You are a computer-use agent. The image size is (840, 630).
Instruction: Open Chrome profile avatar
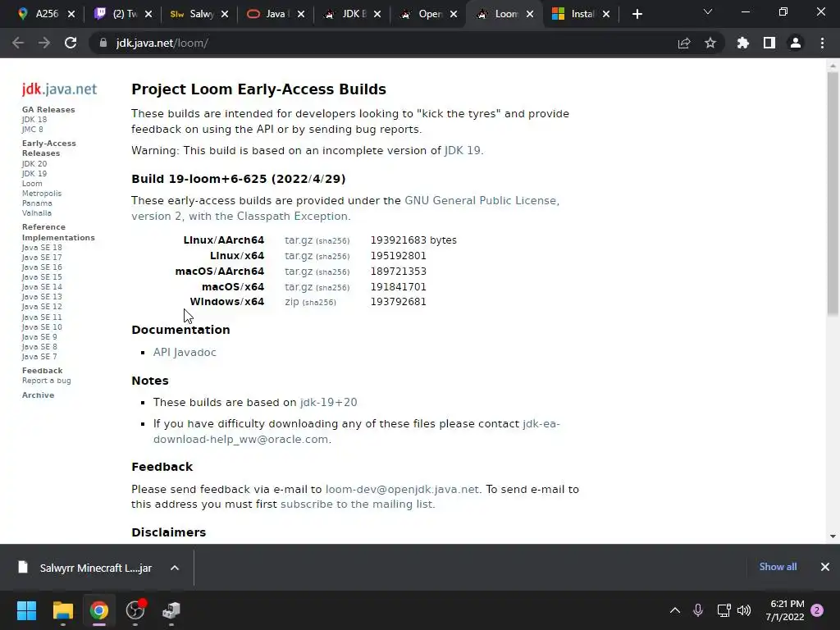[x=796, y=43]
